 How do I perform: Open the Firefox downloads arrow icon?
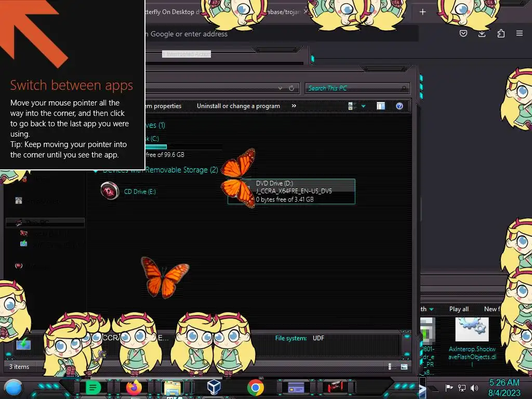pos(482,33)
